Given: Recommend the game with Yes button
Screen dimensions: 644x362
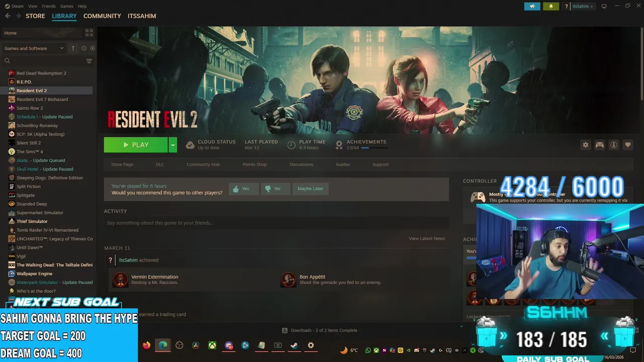Looking at the screenshot, I should point(244,189).
